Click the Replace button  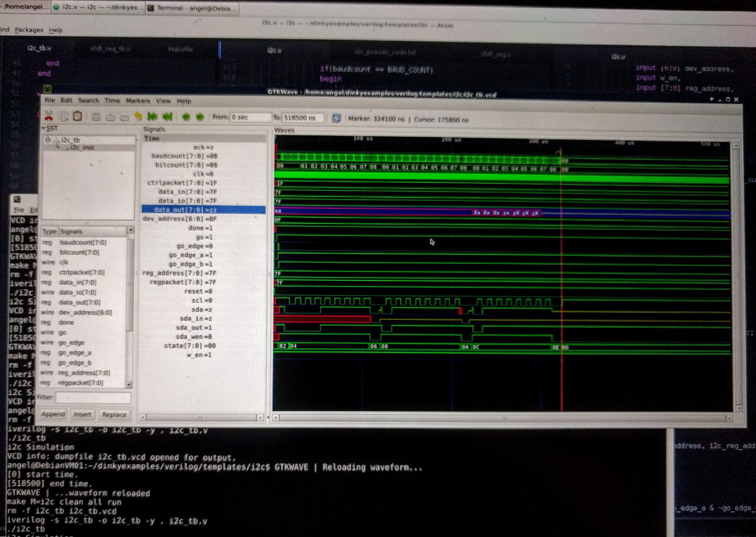(x=114, y=414)
